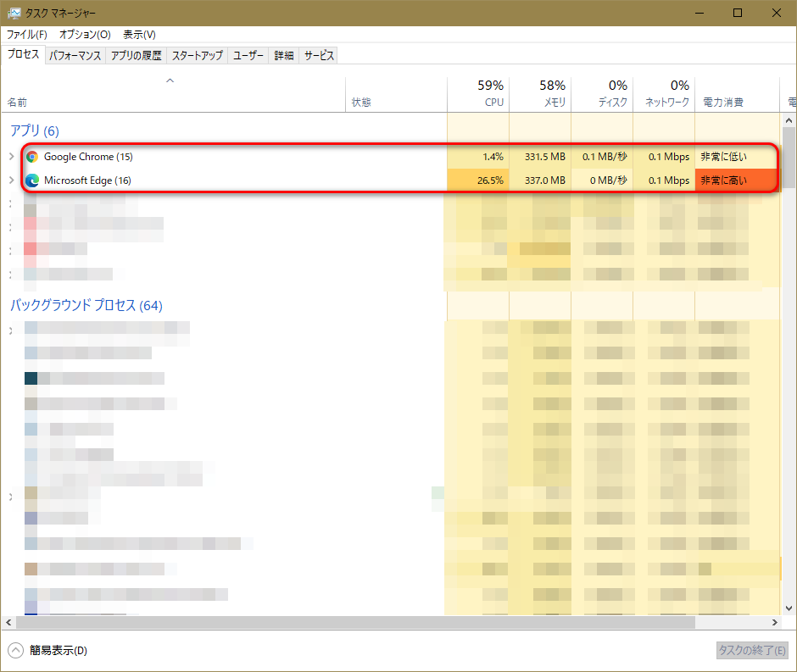Switch to the サービス tab

319,55
